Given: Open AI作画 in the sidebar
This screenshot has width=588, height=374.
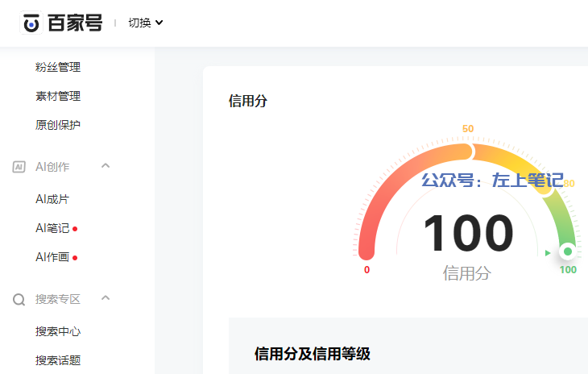Looking at the screenshot, I should click(x=52, y=257).
